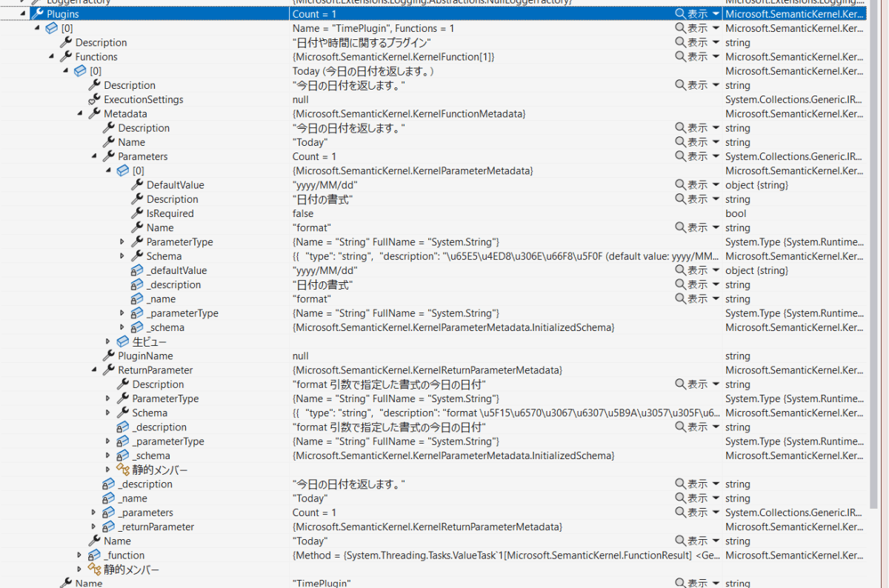
Task: Click the wrench icon next to Parameters
Action: [x=108, y=157]
